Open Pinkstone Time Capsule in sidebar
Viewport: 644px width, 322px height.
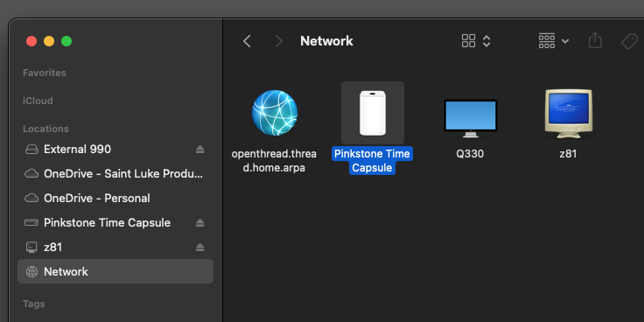[x=115, y=222]
